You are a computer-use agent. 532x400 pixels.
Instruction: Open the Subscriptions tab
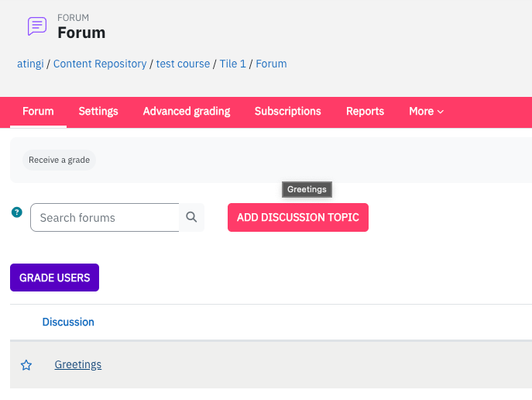[288, 112]
